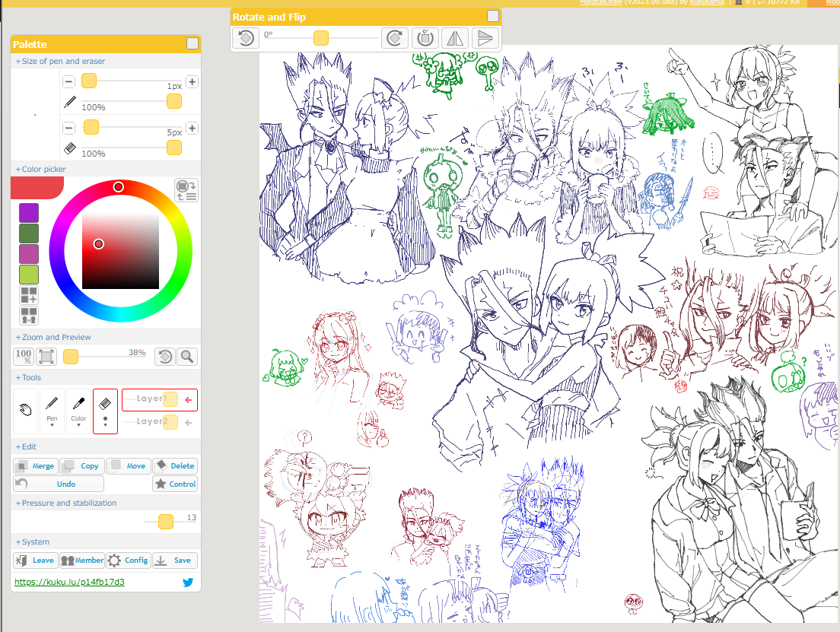
Task: Click the stabilization slider handle
Action: [x=166, y=522]
